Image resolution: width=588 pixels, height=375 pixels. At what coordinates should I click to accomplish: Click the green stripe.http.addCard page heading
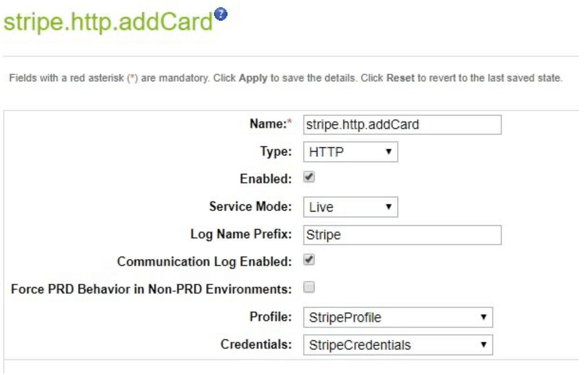(x=108, y=21)
